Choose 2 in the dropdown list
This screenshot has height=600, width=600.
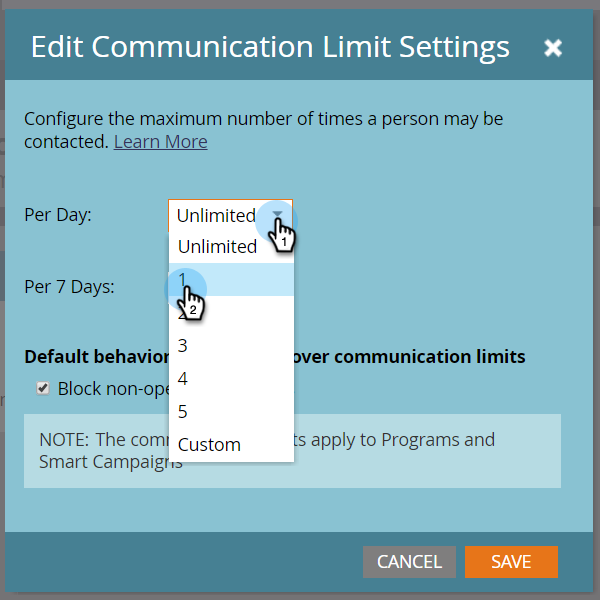(231, 312)
